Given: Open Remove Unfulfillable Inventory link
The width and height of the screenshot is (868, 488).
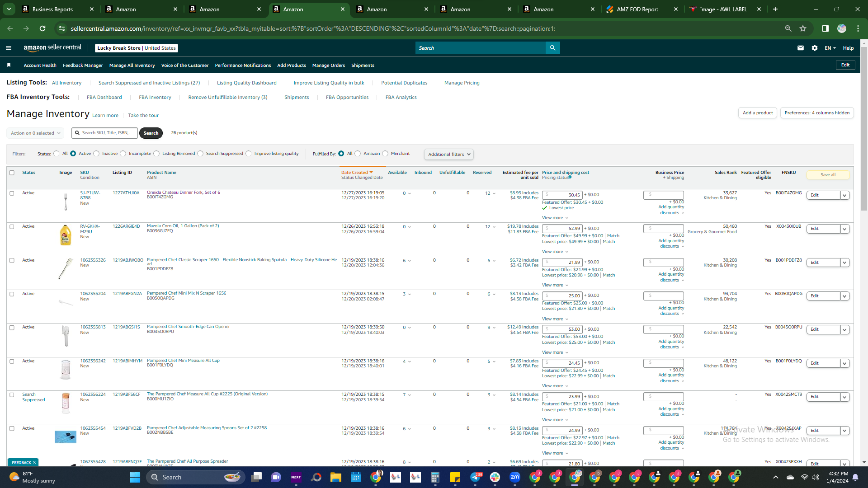Looking at the screenshot, I should pyautogui.click(x=228, y=98).
